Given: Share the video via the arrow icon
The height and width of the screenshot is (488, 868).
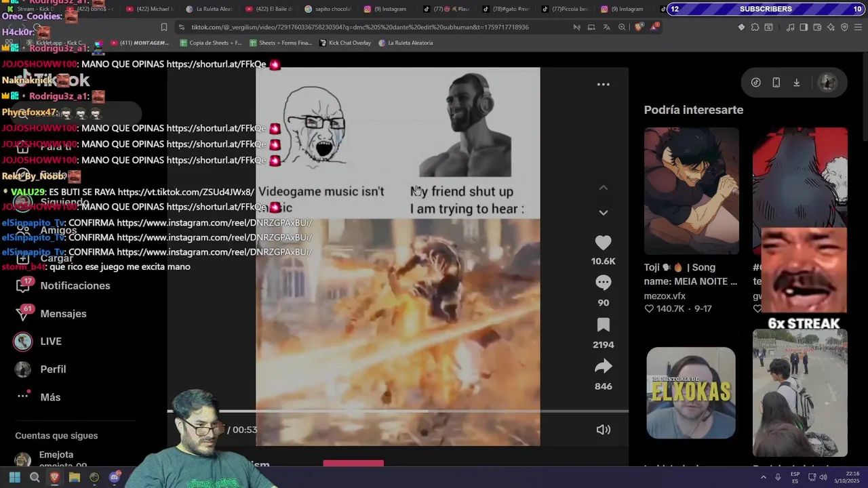Looking at the screenshot, I should [x=603, y=367].
